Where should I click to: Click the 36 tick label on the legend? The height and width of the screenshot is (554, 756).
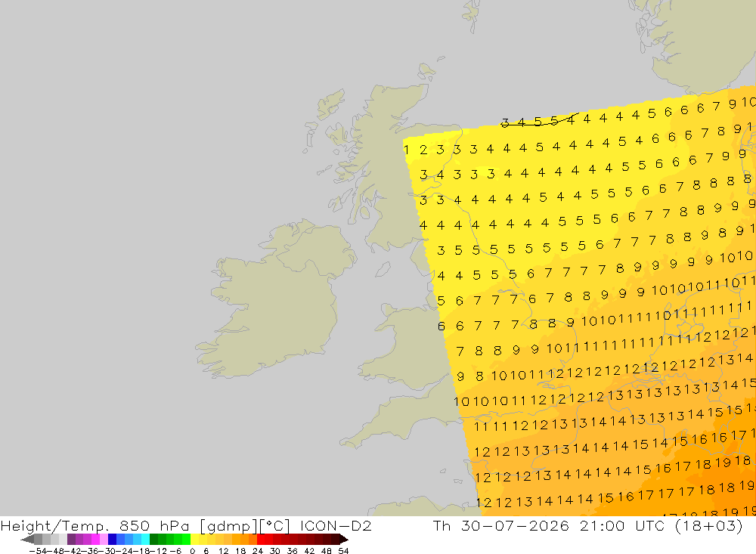click(292, 551)
